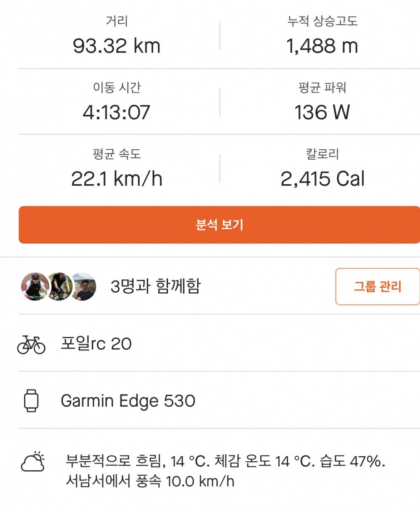Tap the 그룹 관리 button
Screen dimensions: 420x511
coord(377,286)
